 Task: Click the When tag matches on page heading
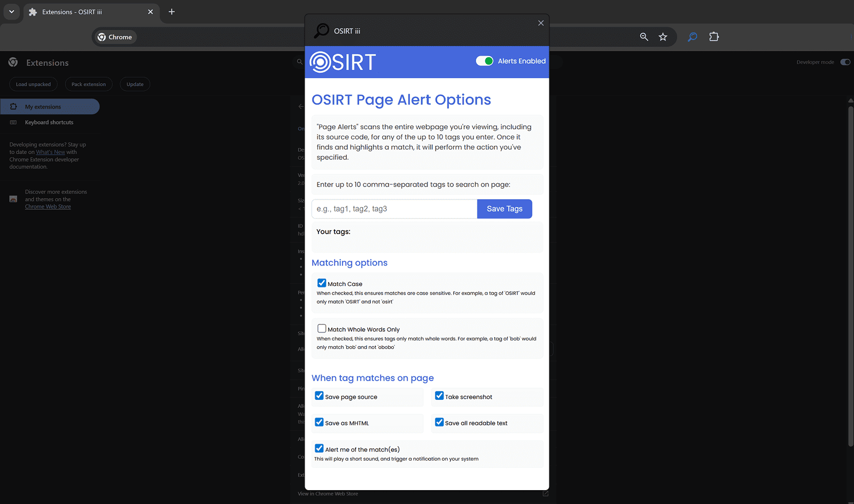[x=372, y=378]
